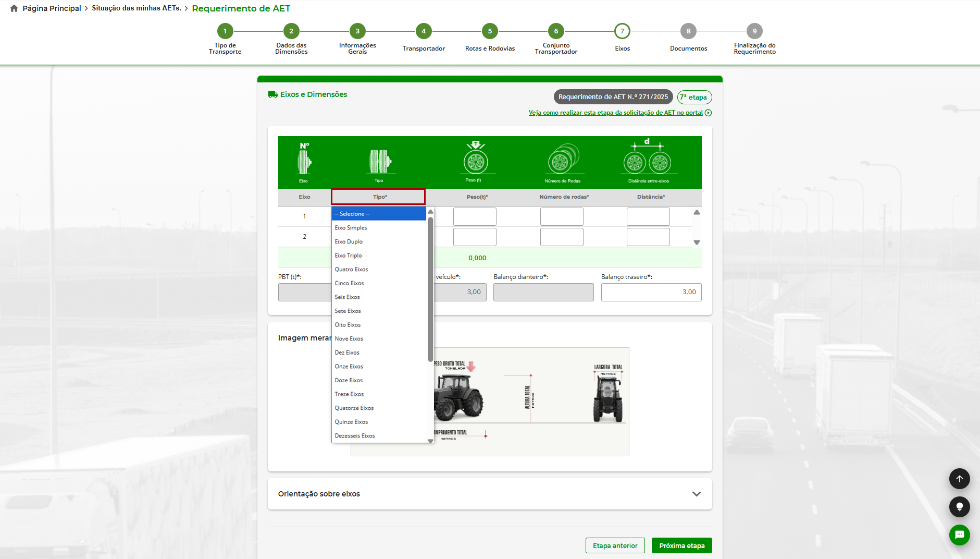
Task: Select Quatro Eixos option
Action: coord(379,270)
